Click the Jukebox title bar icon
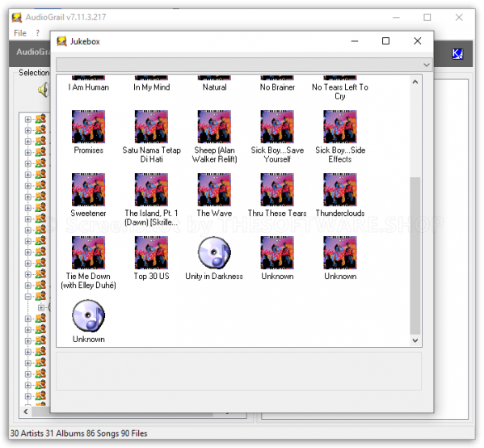 [61, 41]
